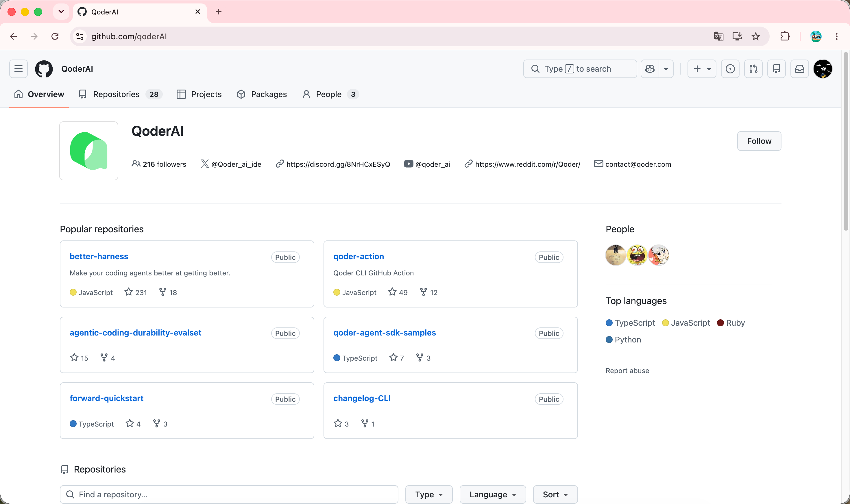Click the Report abuse link

click(x=627, y=371)
